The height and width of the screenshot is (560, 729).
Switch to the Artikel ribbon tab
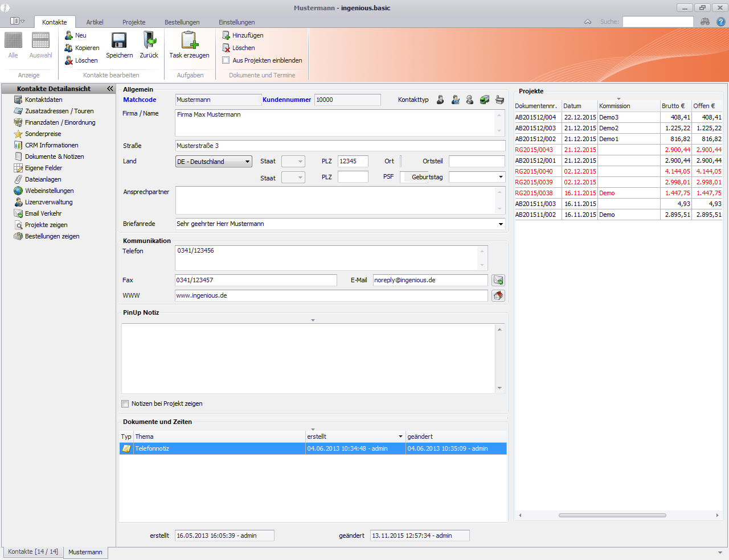point(95,22)
